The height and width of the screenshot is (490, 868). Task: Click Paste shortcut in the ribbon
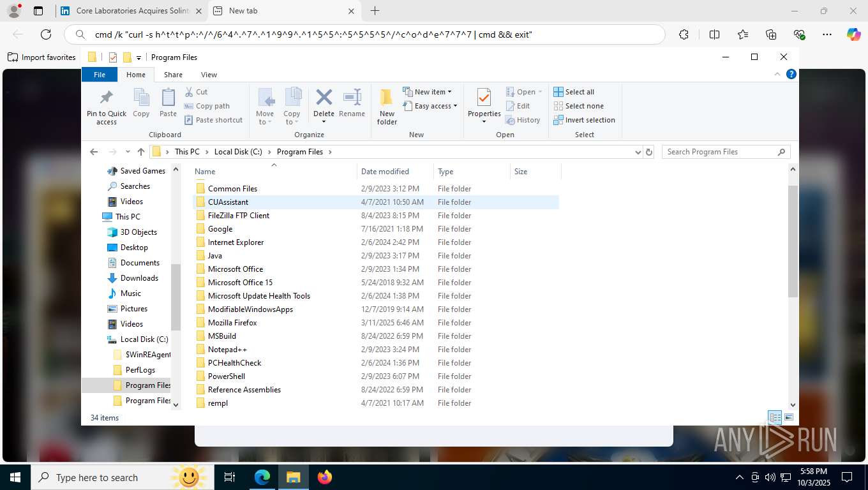coord(213,120)
